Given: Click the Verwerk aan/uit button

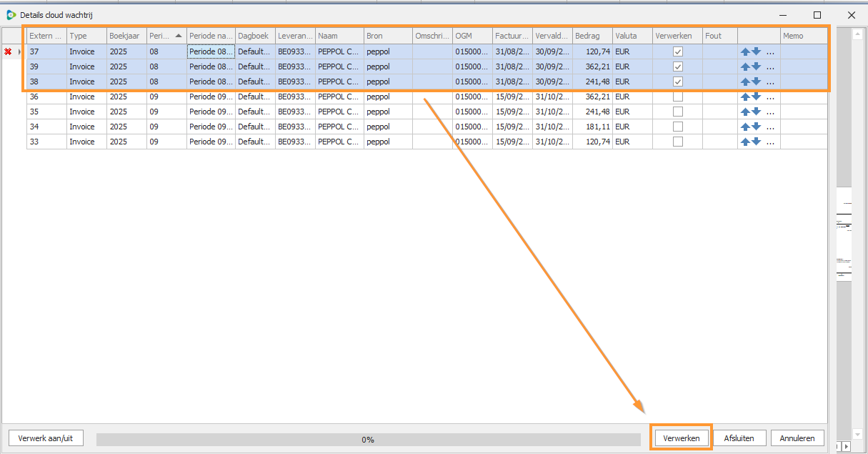Looking at the screenshot, I should pos(45,438).
